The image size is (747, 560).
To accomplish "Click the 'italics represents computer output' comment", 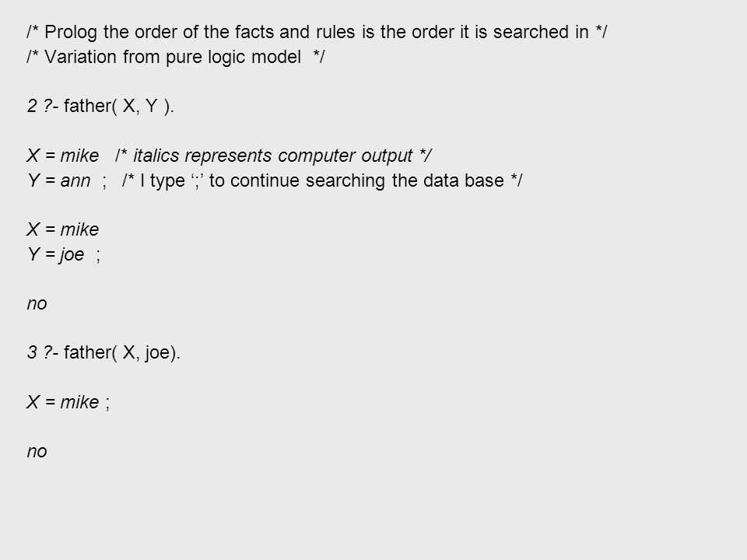I will tap(273, 156).
